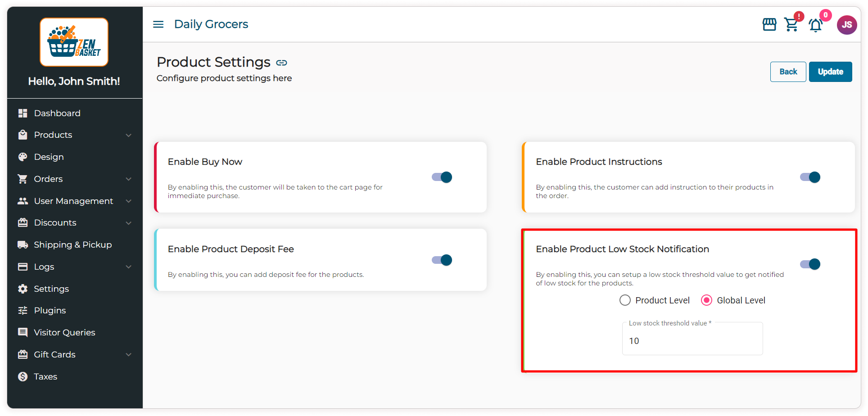Screen dimensions: 868x416
Task: Click the link icon beside Product Settings
Action: (x=282, y=63)
